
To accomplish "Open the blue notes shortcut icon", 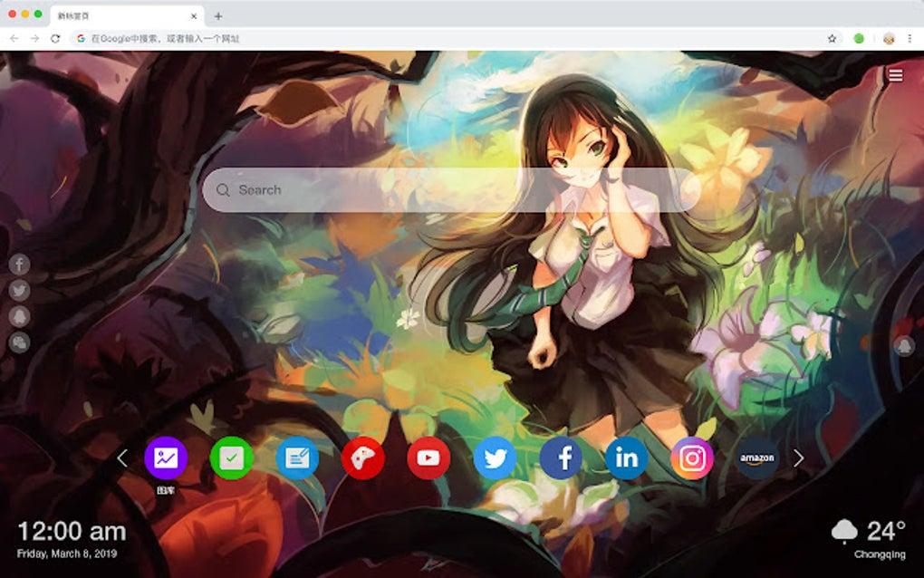I will click(x=298, y=458).
